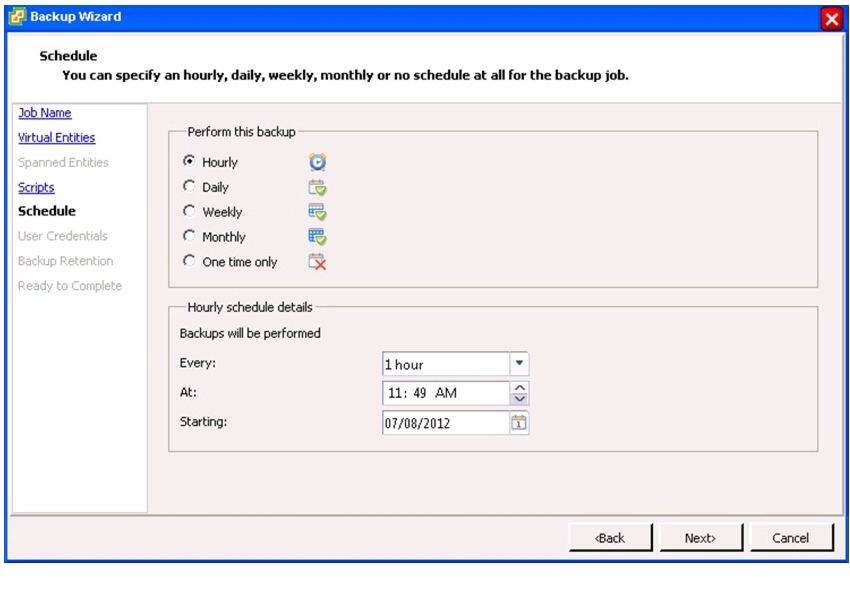Click the User Credentials step
Screen dimensions: 850x594
point(62,236)
